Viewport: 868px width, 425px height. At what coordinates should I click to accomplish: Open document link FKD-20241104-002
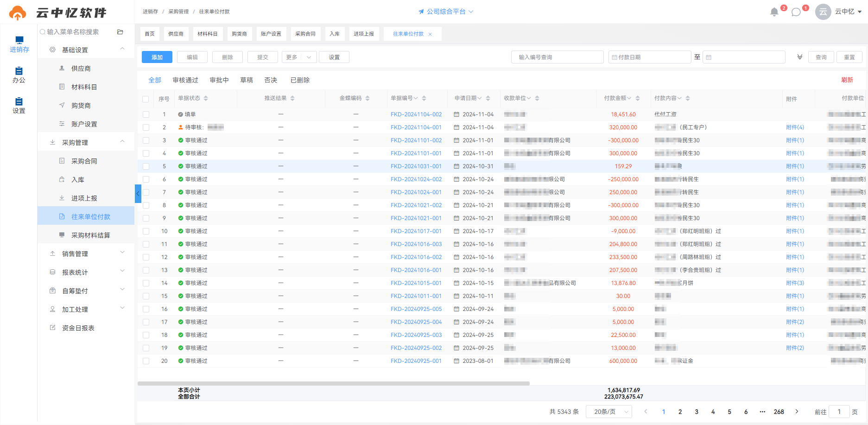tap(416, 114)
